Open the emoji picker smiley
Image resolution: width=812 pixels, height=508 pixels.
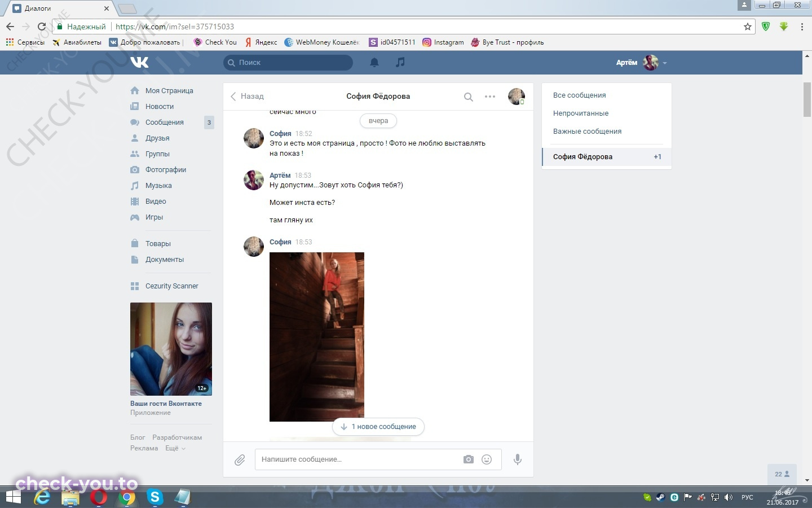point(487,459)
